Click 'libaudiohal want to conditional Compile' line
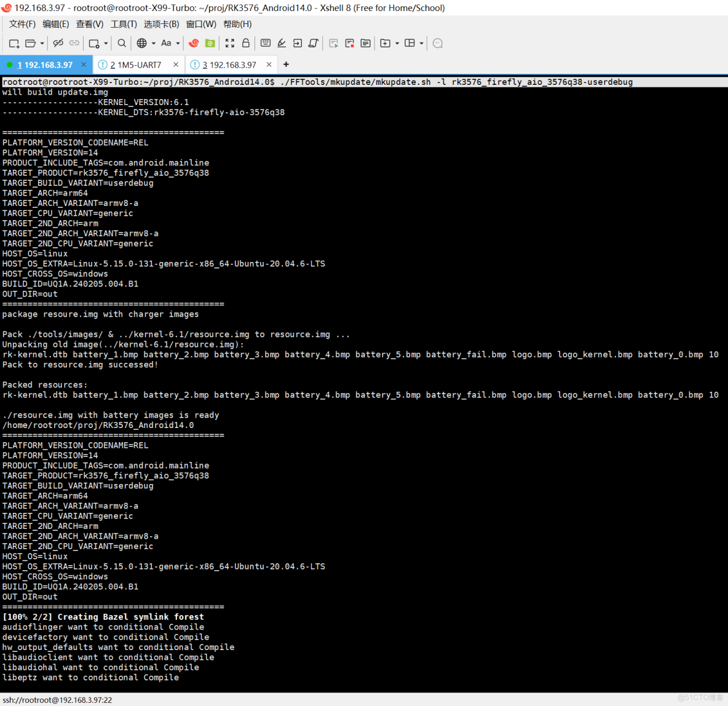This screenshot has height=706, width=728. click(101, 667)
